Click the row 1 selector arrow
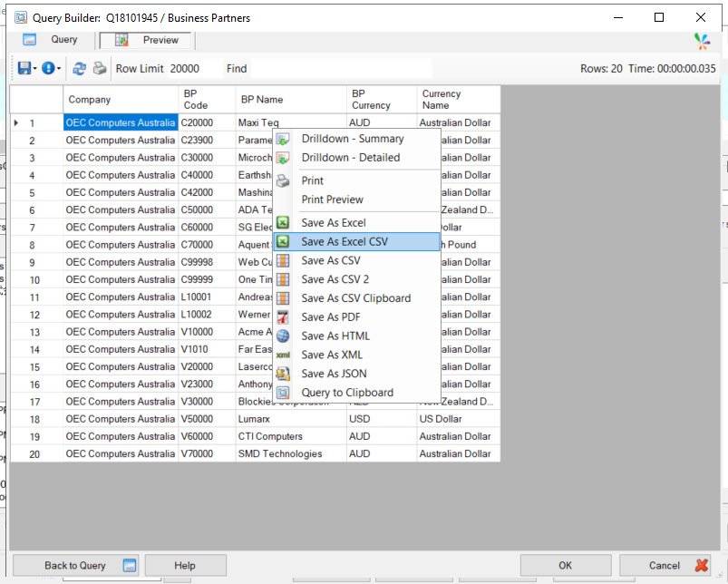The image size is (728, 584). pos(16,123)
